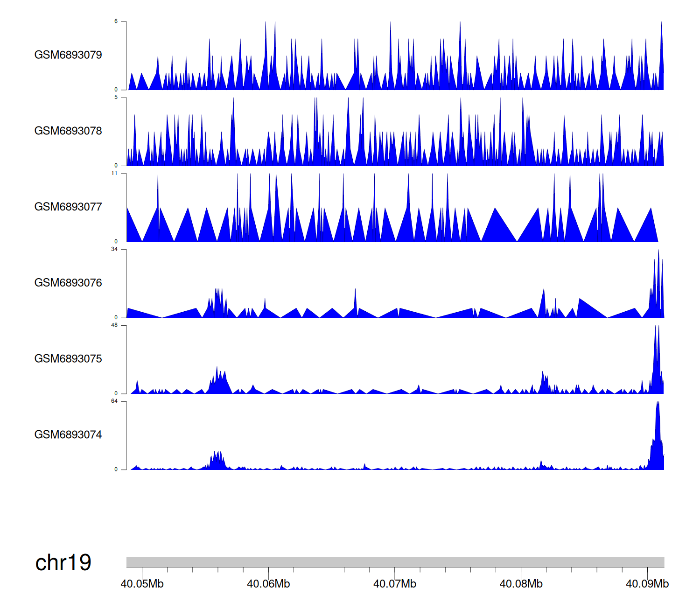
Task: Click the gray chr19 ideogram bar
Action: point(395,562)
